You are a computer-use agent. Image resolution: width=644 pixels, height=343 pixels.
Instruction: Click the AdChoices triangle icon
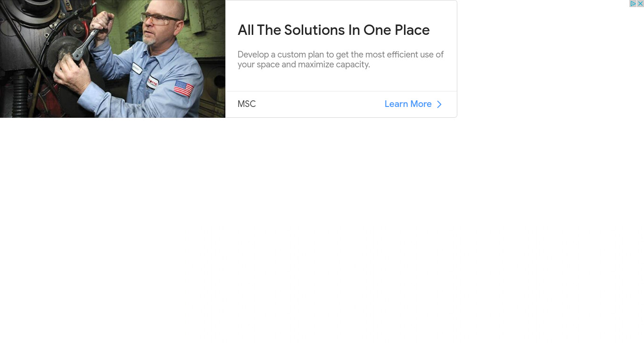coord(633,3)
